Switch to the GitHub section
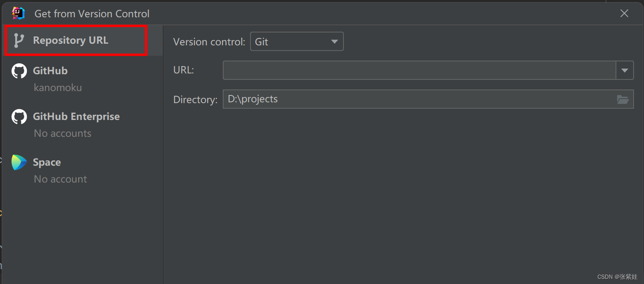644x284 pixels. pyautogui.click(x=50, y=71)
